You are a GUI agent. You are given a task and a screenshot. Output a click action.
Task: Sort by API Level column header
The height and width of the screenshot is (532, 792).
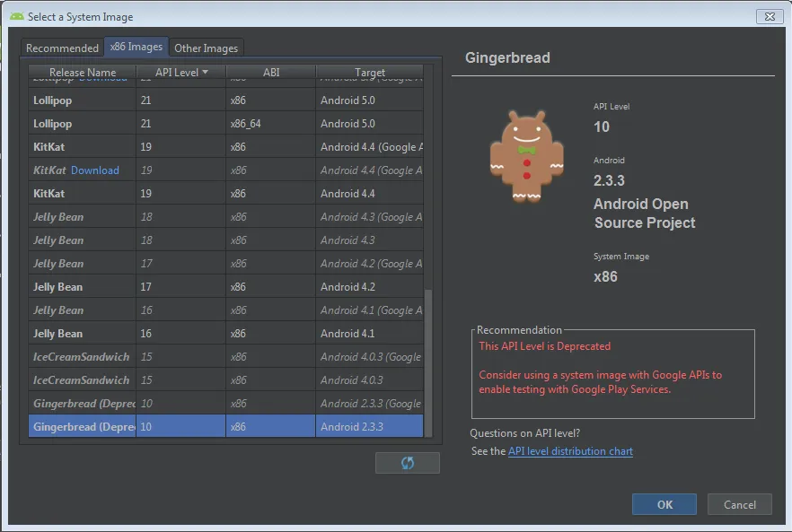pyautogui.click(x=180, y=72)
